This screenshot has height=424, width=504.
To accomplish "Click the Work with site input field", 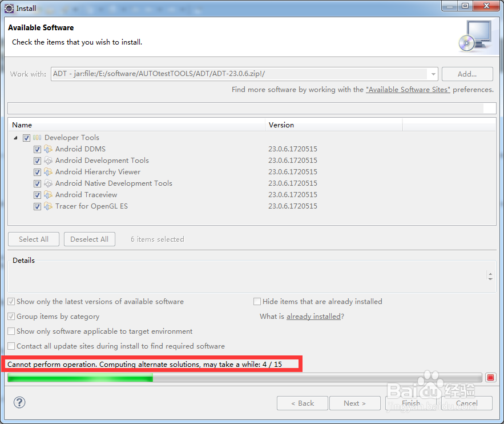I will pos(240,74).
